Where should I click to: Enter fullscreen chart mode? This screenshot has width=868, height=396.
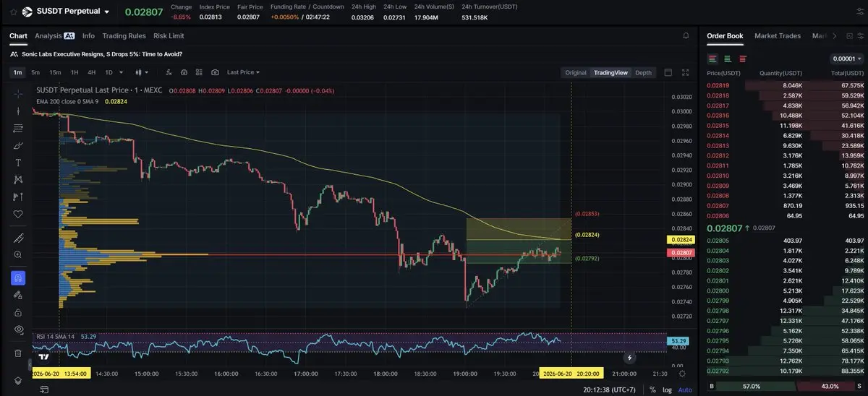686,72
